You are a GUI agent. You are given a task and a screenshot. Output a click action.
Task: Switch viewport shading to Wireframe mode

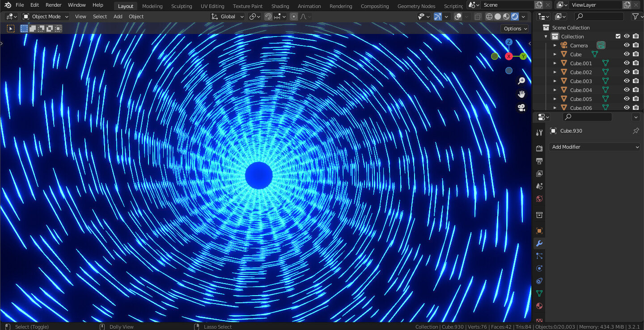point(489,17)
